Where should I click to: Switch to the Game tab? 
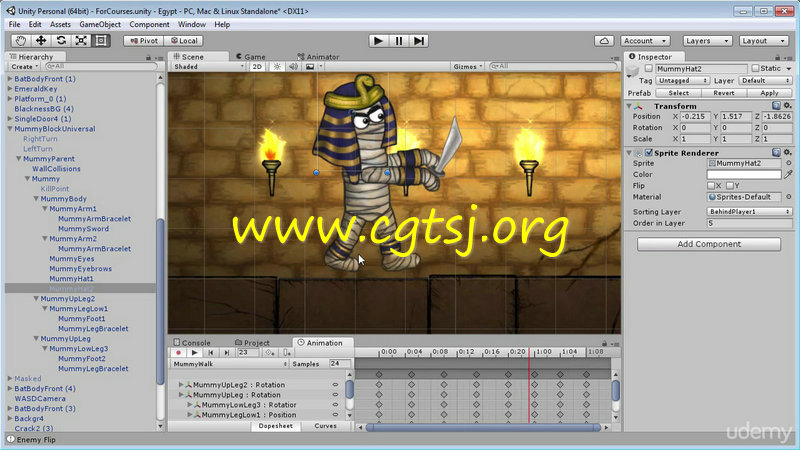click(x=251, y=57)
